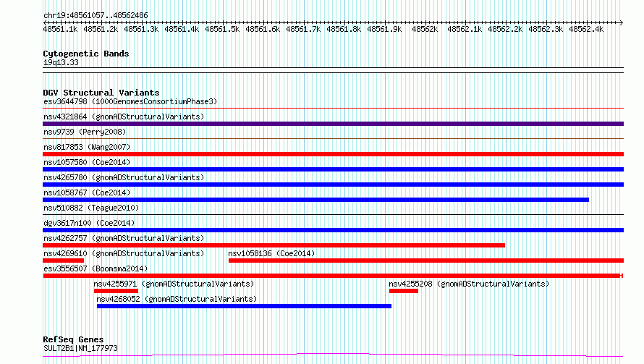Select the blue dgv3617n100 variant bar

tap(333, 230)
